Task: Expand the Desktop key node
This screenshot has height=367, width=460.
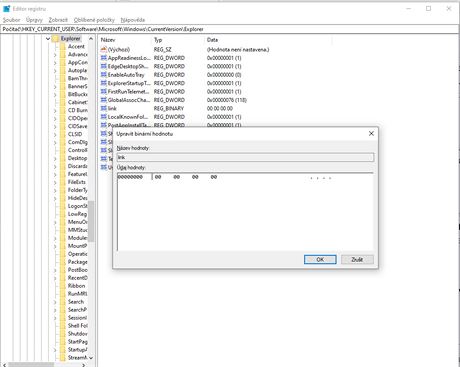Action: point(55,159)
